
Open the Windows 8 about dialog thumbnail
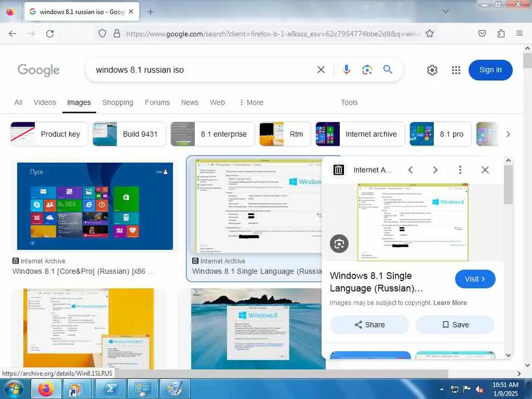coord(258,328)
